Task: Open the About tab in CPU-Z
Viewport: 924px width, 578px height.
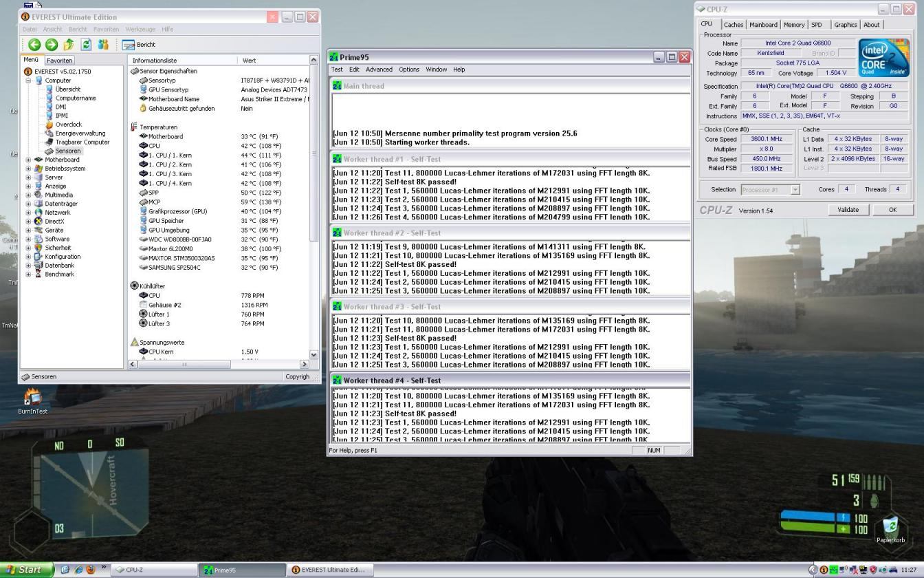Action: (871, 25)
